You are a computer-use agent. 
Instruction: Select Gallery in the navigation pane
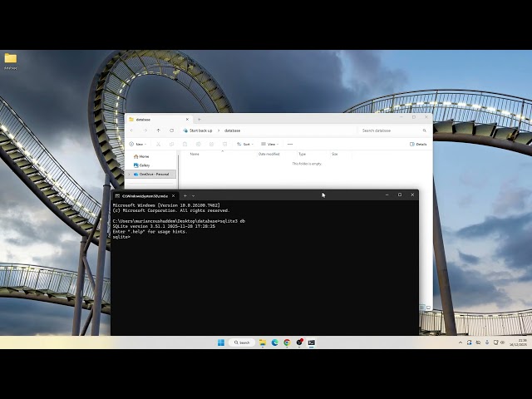tap(144, 165)
